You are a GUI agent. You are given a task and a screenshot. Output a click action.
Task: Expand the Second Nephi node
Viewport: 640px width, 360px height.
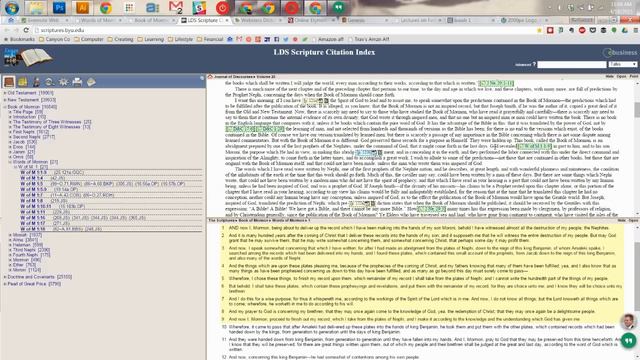[10, 137]
